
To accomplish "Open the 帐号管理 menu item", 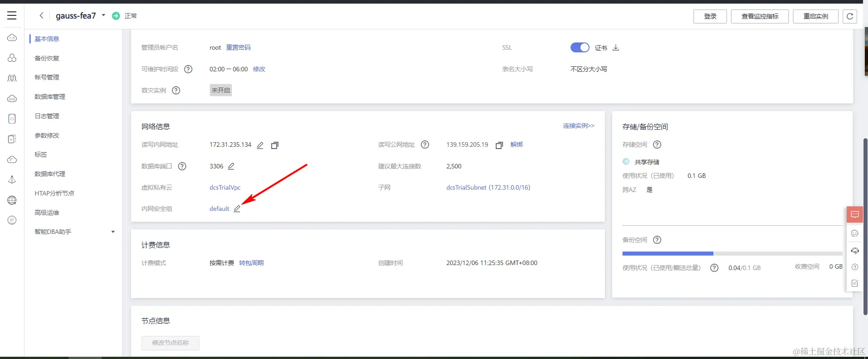I will click(x=47, y=77).
